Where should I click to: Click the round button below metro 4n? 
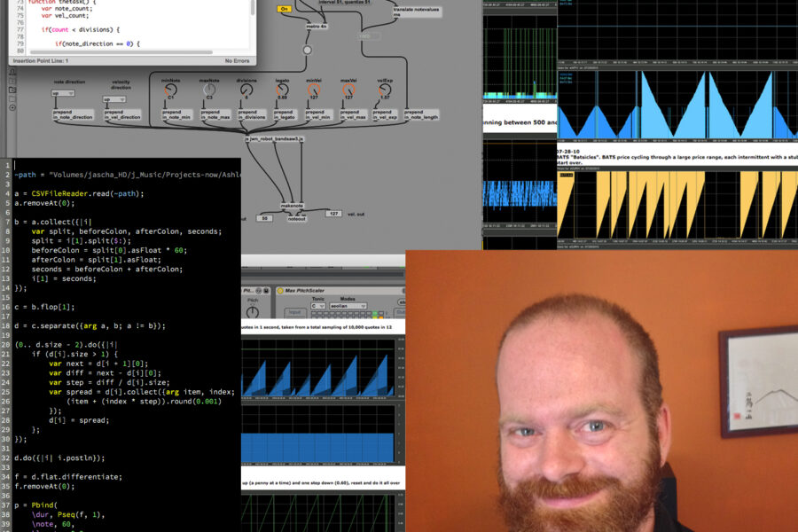308,51
